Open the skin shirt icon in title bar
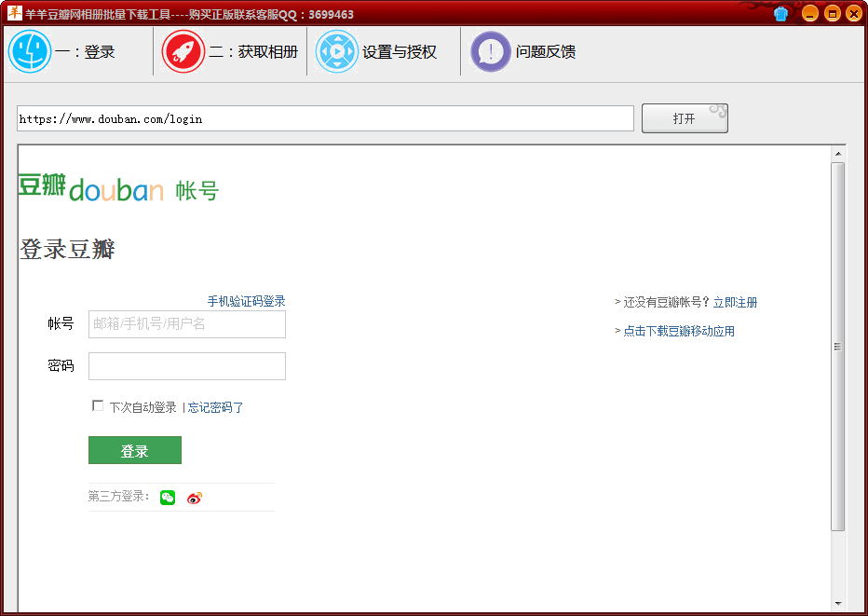Viewport: 868px width, 616px height. 781,13
